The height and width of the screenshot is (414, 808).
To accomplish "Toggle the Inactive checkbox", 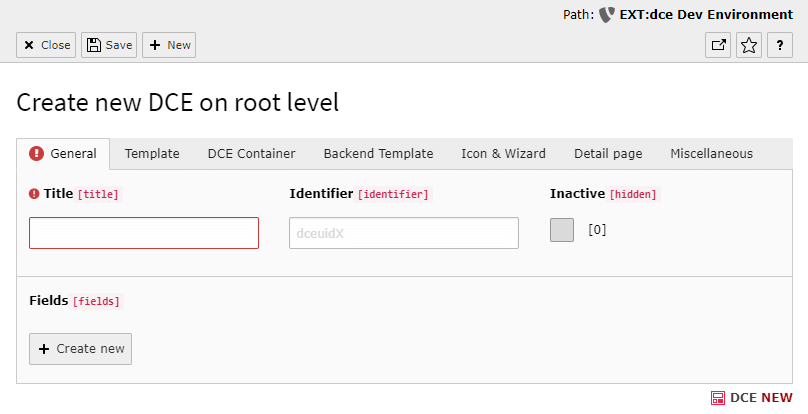I will coord(562,230).
